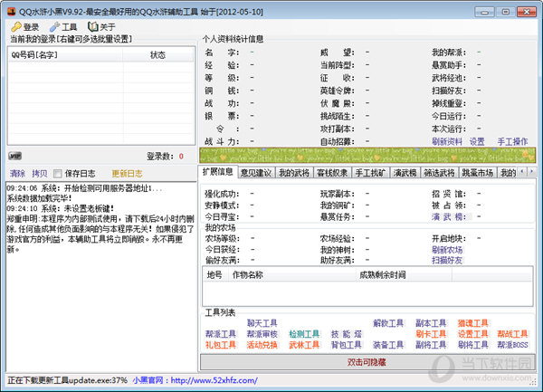Viewport: 543px width, 392px height.
Task: Click the VIP badge icon
Action: coord(14,156)
